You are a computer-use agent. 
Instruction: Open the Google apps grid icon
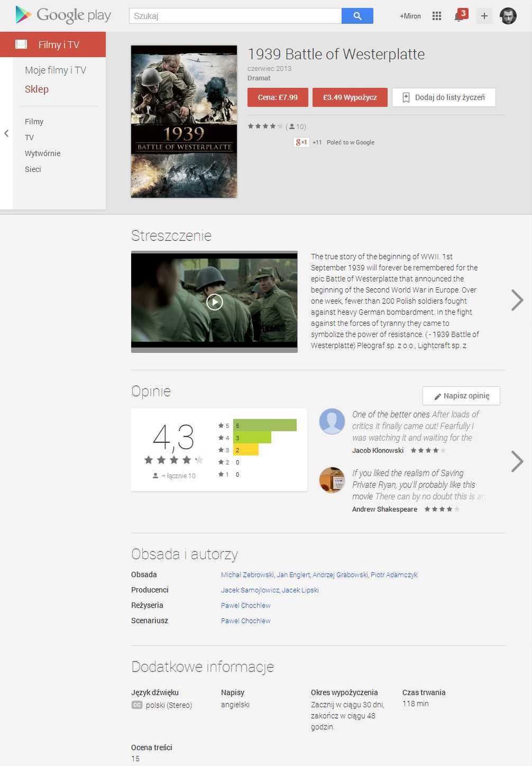[437, 16]
